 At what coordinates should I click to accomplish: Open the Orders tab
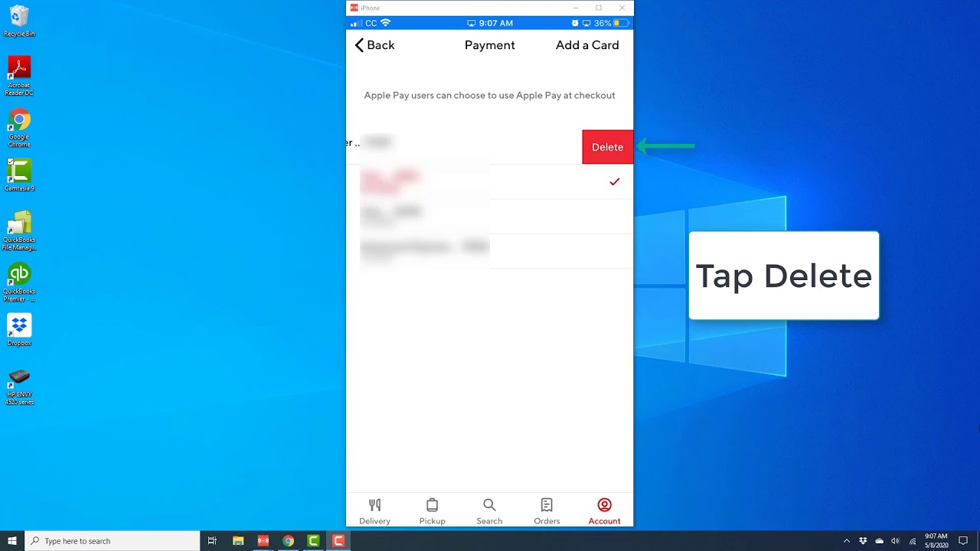[547, 511]
